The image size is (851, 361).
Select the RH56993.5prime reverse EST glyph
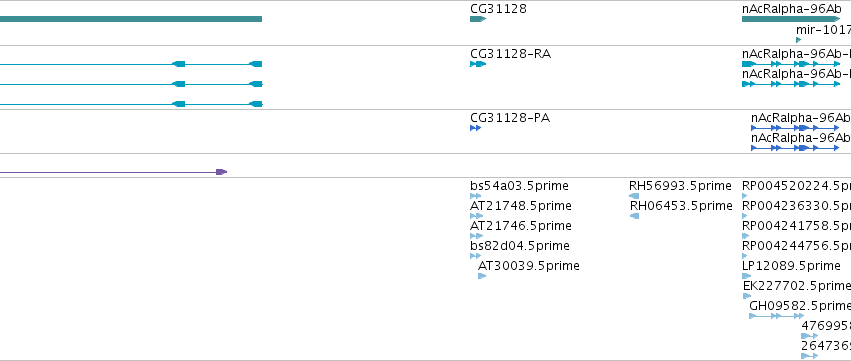(634, 196)
